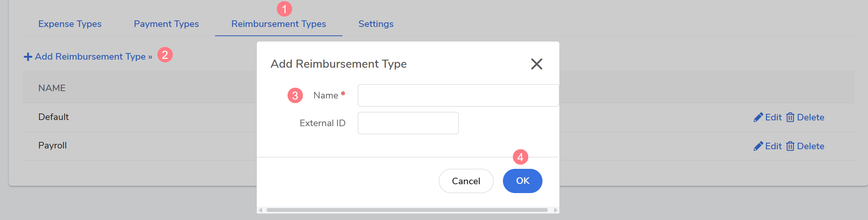Screen dimensions: 868x220
Task: Select the Default reimbursement type row
Action: [54, 117]
